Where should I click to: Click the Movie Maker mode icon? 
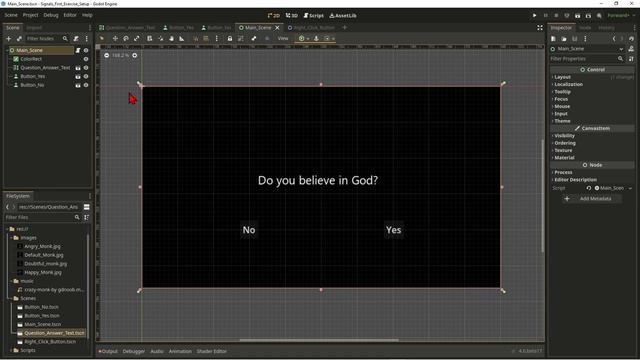pyautogui.click(x=599, y=16)
